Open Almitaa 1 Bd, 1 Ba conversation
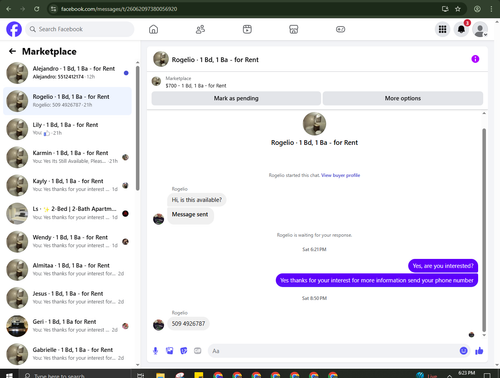The width and height of the screenshot is (500, 378). (x=67, y=270)
